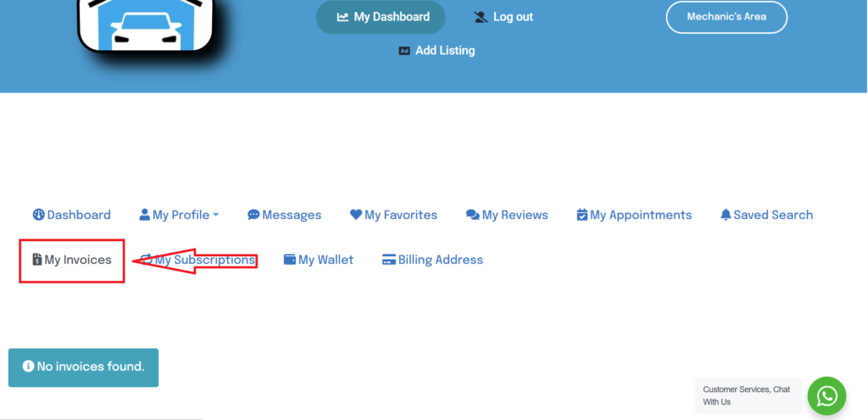Click the green WhatsApp chat icon
The width and height of the screenshot is (868, 420).
(x=826, y=396)
